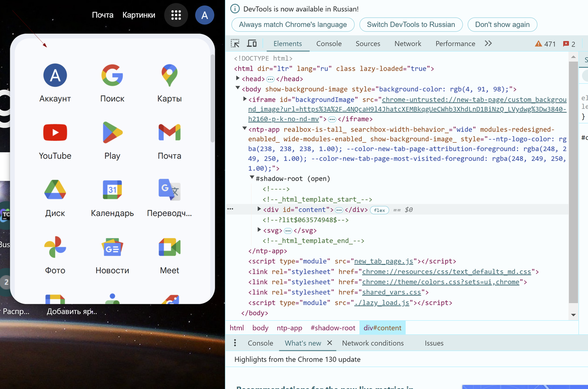Click the ellipsis beside div#content line
This screenshot has height=389, width=588.
tap(230, 209)
